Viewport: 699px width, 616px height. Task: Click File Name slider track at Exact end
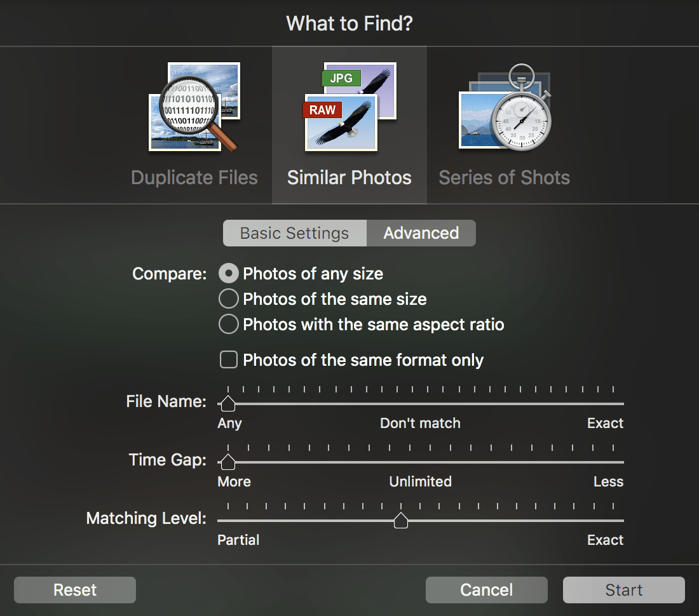[620, 403]
